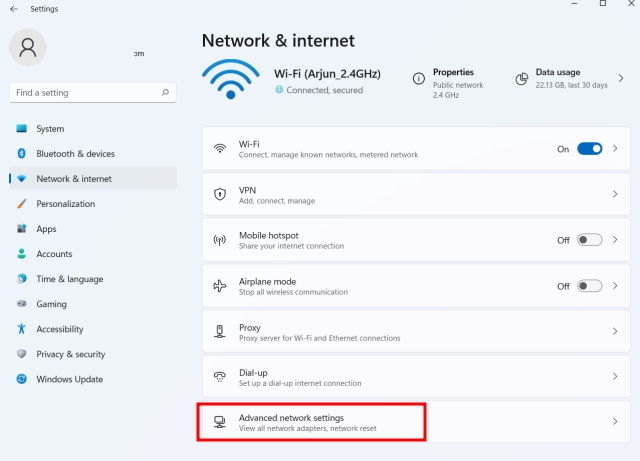Expand the Wi-Fi row chevron
640x461 pixels.
click(x=615, y=149)
